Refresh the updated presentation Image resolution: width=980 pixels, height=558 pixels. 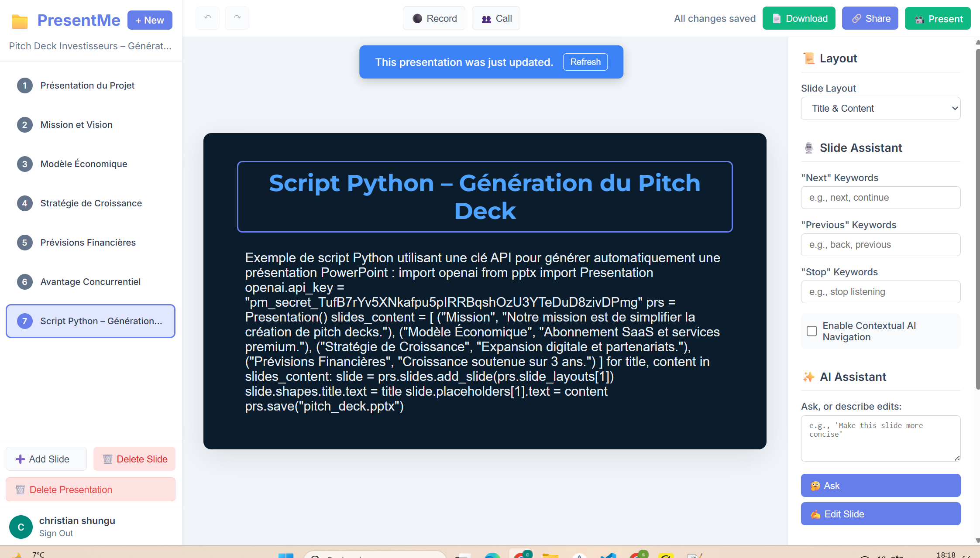(x=585, y=62)
